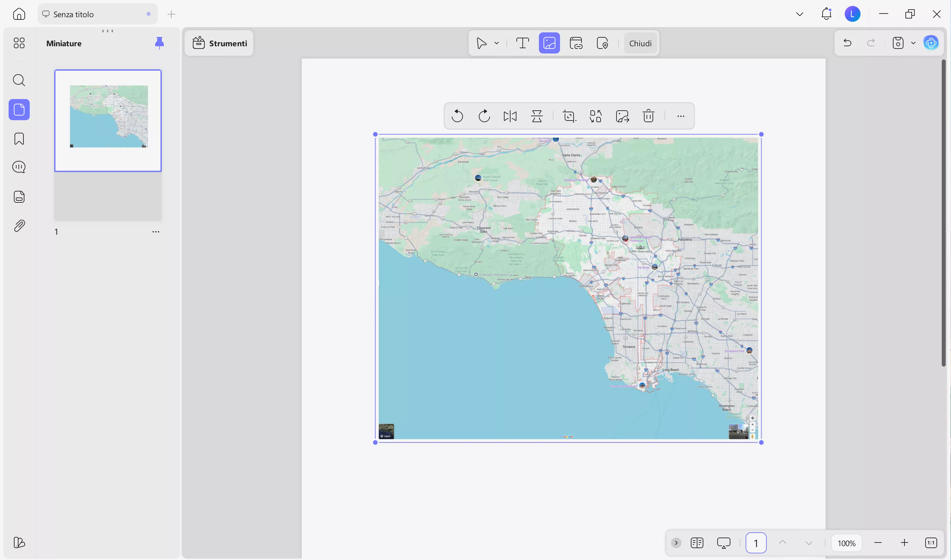Screen dimensions: 951x560
Task: Flip the selected image vertically
Action: pos(537,116)
